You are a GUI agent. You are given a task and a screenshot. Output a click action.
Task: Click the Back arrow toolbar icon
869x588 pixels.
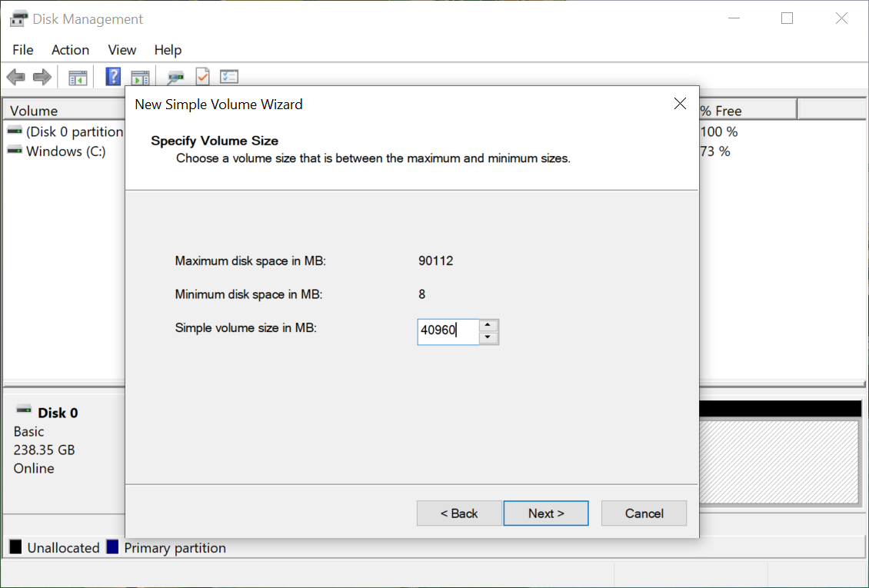click(x=16, y=77)
